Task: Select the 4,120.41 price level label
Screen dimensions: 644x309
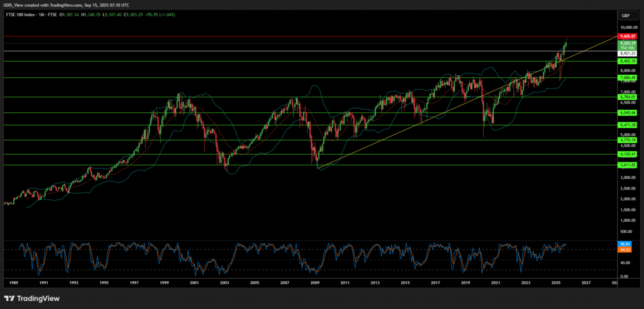Action: pyautogui.click(x=628, y=154)
